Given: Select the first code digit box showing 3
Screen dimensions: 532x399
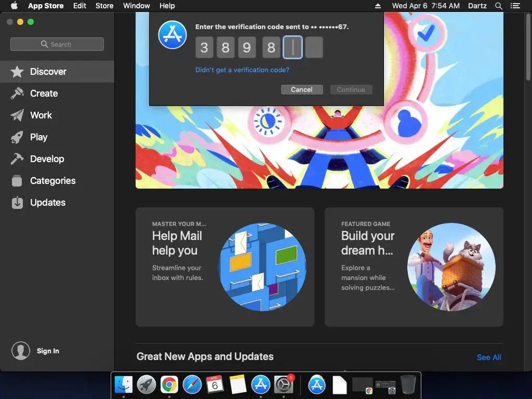Looking at the screenshot, I should point(204,47).
